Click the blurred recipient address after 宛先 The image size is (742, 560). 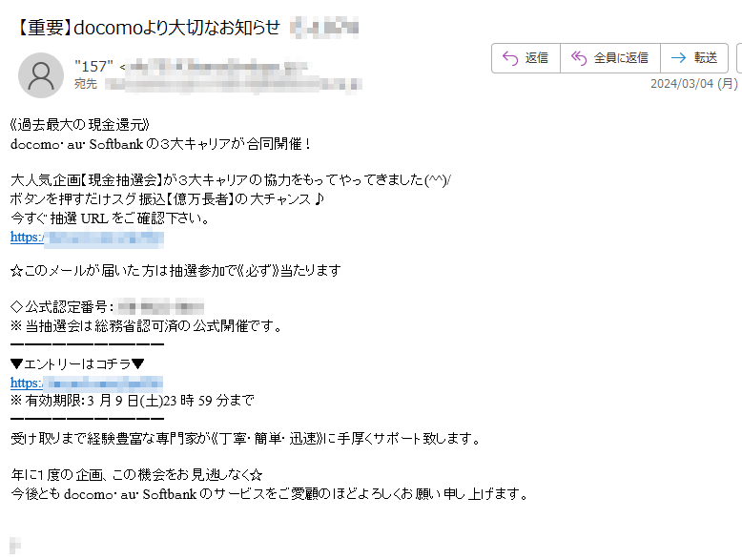234,84
